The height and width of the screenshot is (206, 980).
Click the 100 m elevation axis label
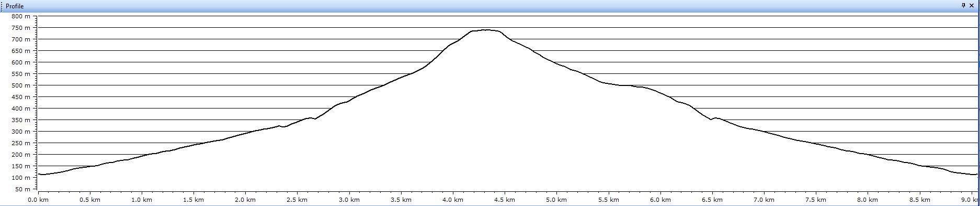click(20, 178)
